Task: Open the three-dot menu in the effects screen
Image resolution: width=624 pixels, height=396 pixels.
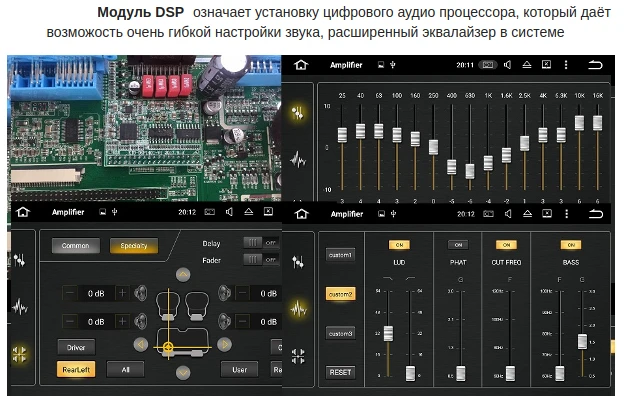Action: pos(566,214)
